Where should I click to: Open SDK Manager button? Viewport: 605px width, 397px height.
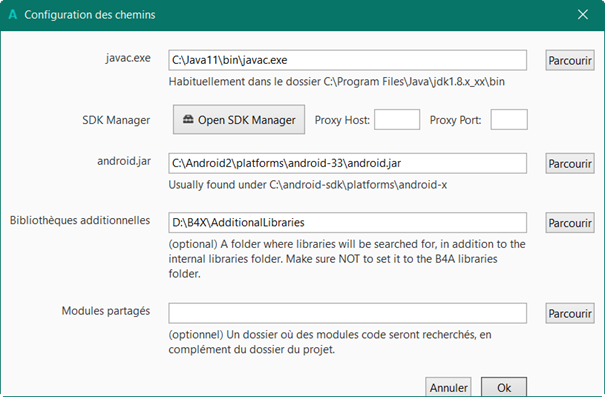[x=239, y=120]
